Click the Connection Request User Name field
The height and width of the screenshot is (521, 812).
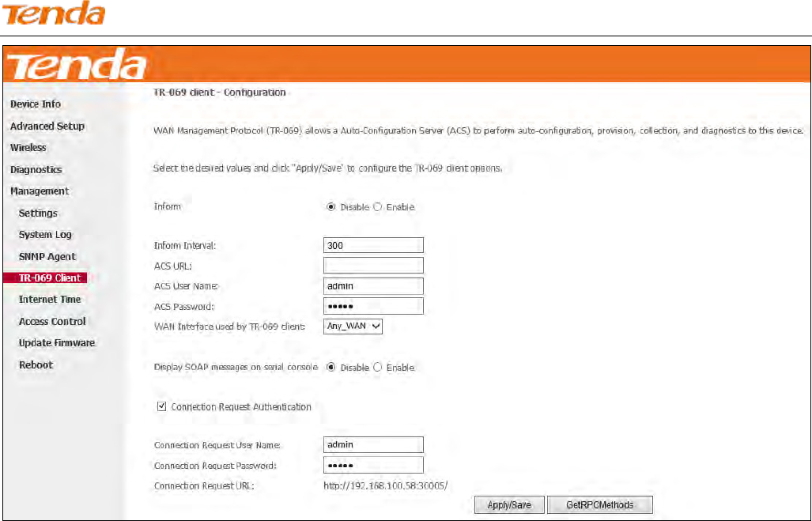[x=373, y=444]
